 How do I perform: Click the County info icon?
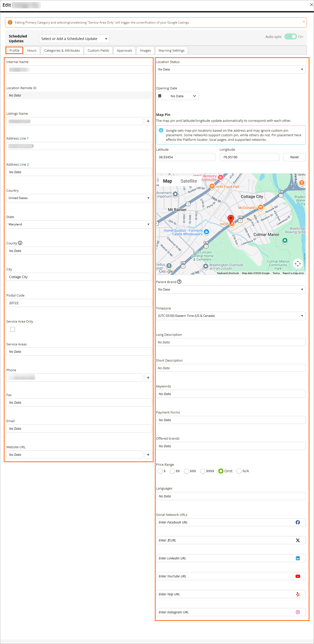pos(20,243)
